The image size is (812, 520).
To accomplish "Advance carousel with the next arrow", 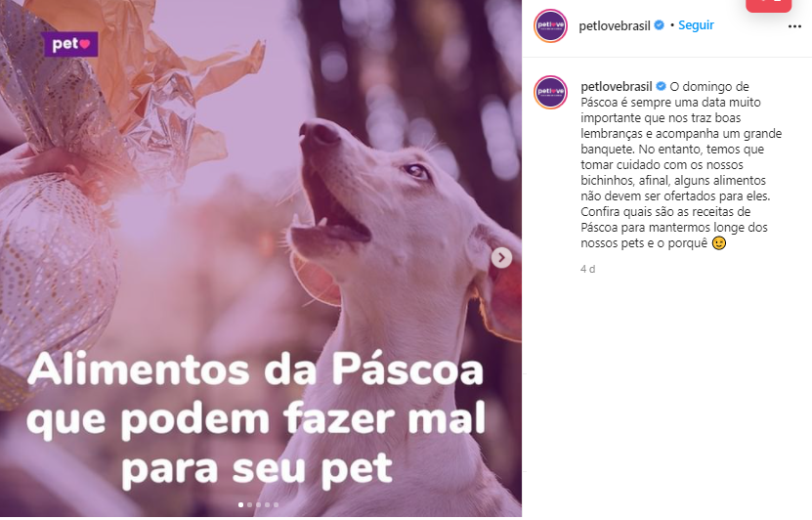I will click(501, 257).
